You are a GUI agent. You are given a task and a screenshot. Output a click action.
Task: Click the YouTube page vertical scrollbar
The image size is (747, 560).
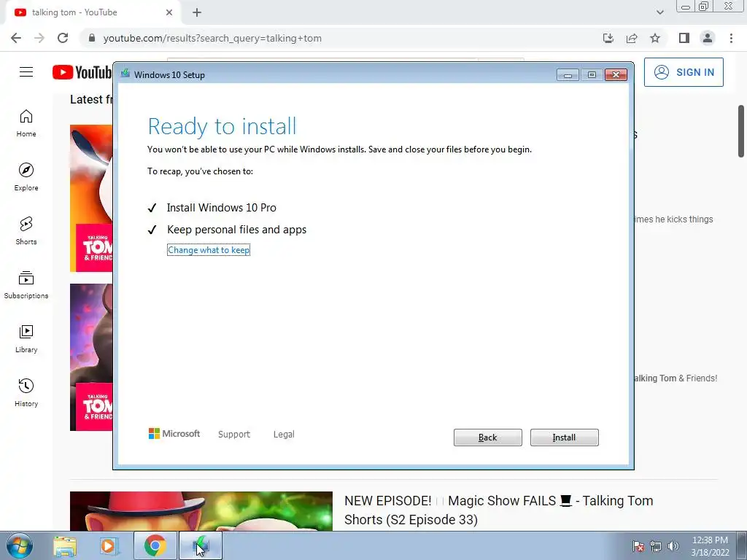pyautogui.click(x=741, y=131)
